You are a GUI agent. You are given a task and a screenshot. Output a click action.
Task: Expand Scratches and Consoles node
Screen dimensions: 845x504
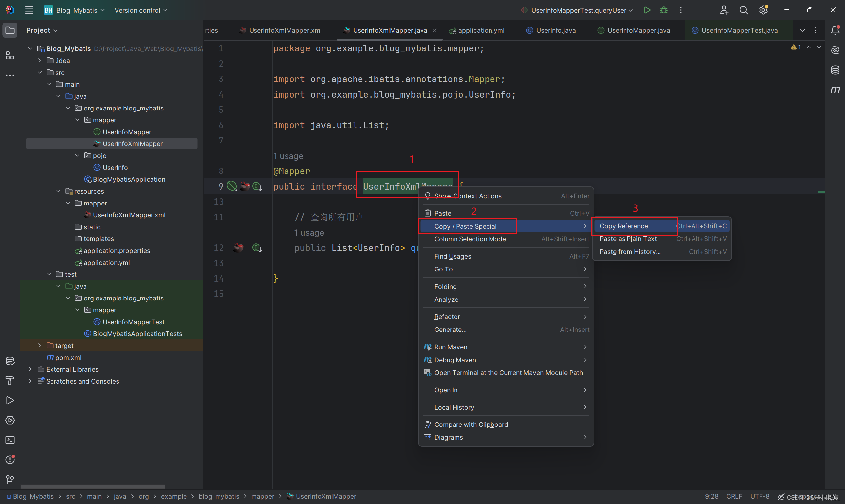[x=30, y=381]
